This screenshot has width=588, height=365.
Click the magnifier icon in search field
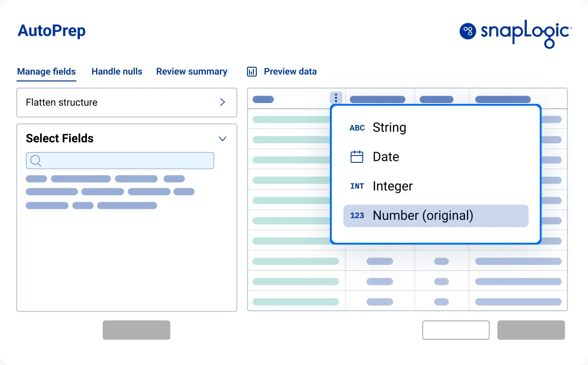coord(36,160)
